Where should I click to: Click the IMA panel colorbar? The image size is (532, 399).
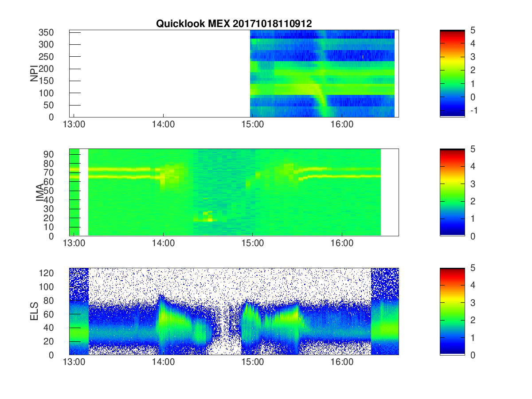coord(452,192)
